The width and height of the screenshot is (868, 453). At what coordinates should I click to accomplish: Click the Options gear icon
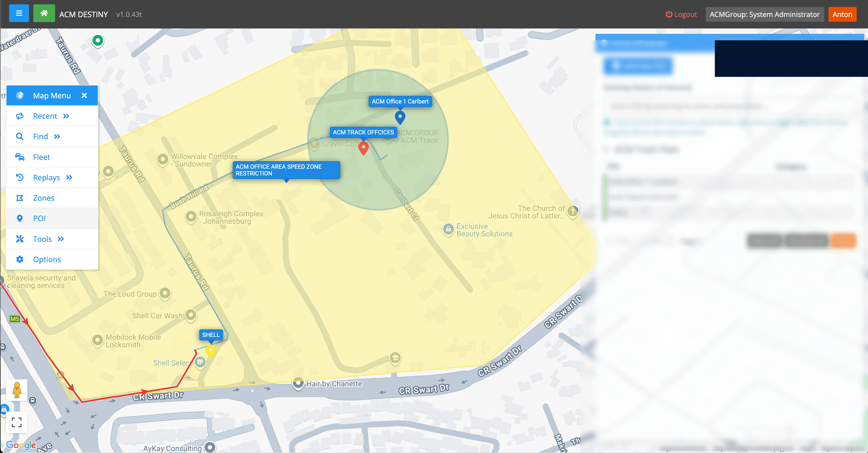point(20,259)
